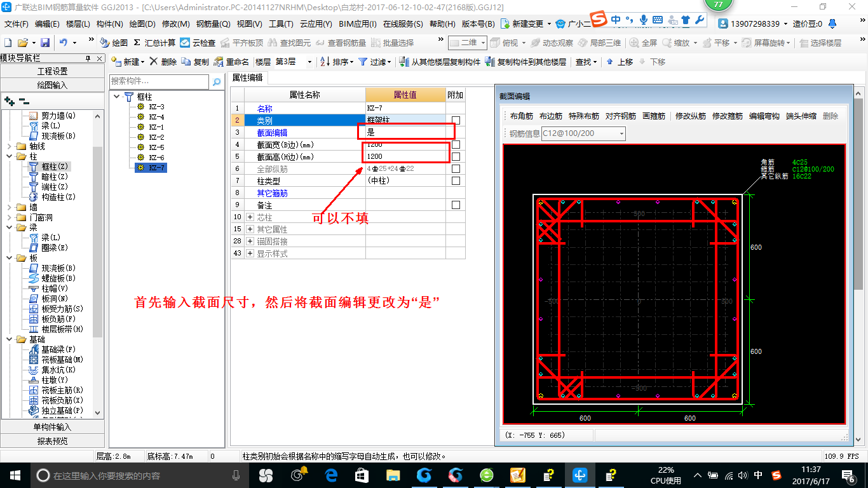Open Windows Start menu
This screenshot has width=868, height=488.
15,475
